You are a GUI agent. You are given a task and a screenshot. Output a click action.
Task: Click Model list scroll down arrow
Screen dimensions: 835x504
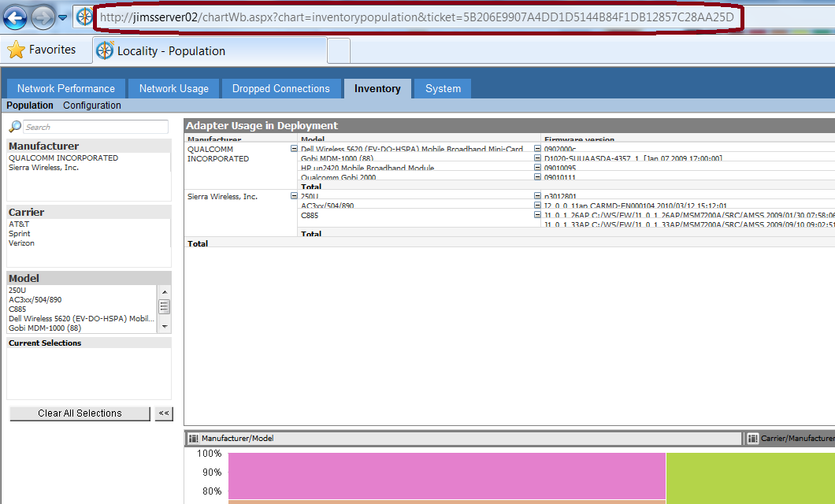[165, 327]
